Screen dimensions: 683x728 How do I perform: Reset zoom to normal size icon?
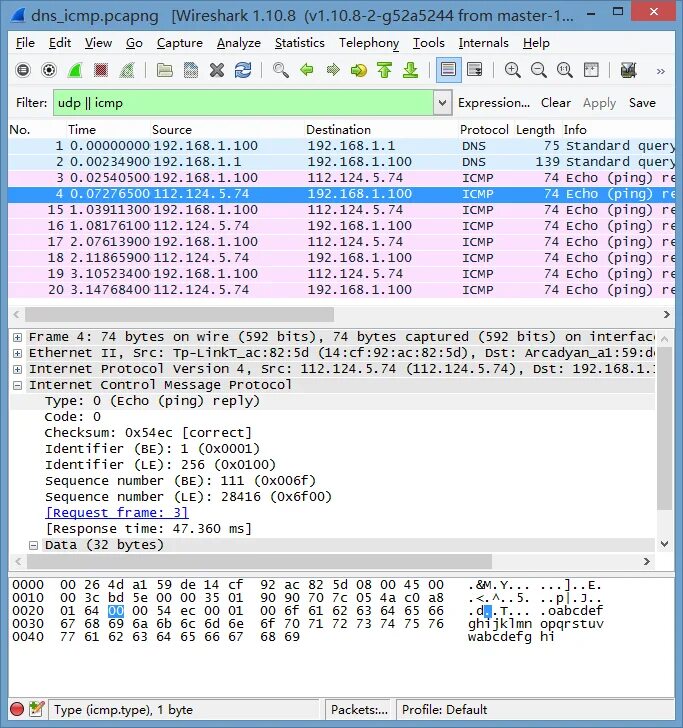[565, 71]
